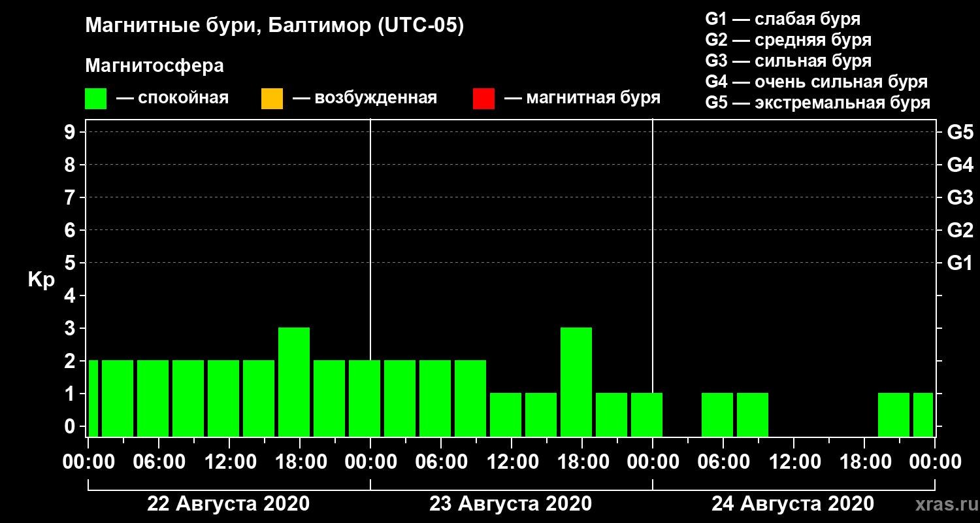This screenshot has height=523, width=980.
Task: Click legend line 'G1 — слабая буря'
Action: (783, 19)
